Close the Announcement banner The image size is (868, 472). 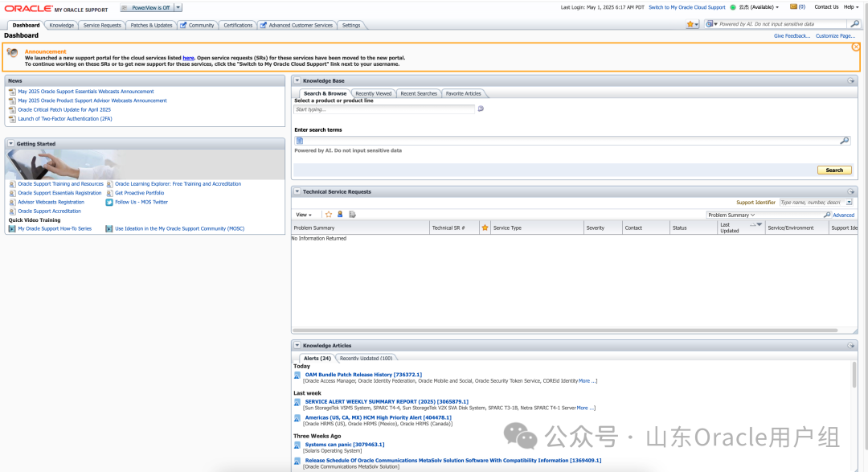tap(856, 47)
